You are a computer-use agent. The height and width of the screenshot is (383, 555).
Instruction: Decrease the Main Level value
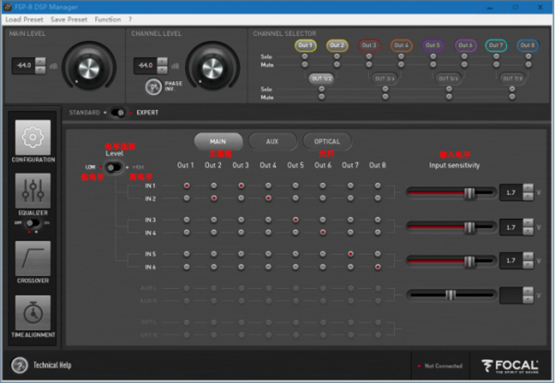click(41, 70)
